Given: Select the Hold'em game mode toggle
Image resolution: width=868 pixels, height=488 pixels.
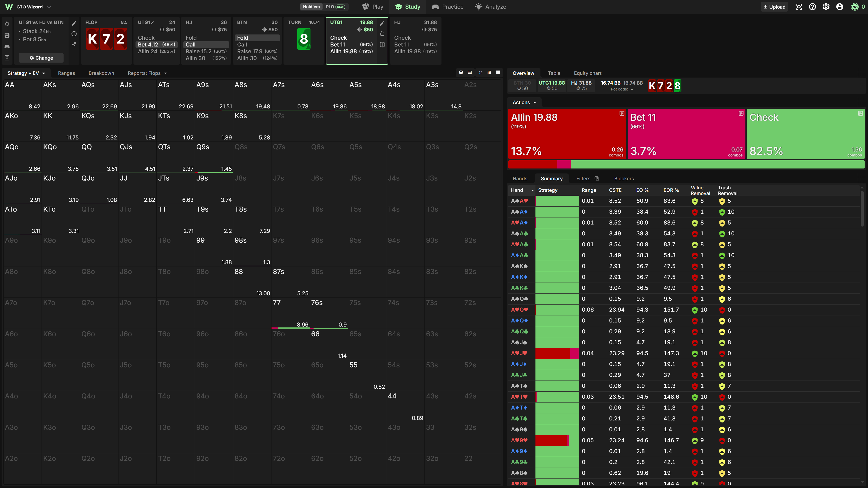Looking at the screenshot, I should click(x=311, y=7).
